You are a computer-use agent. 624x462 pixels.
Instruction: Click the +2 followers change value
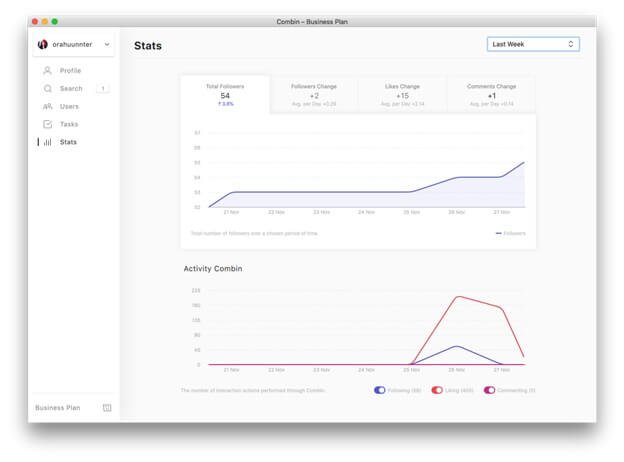click(x=314, y=96)
